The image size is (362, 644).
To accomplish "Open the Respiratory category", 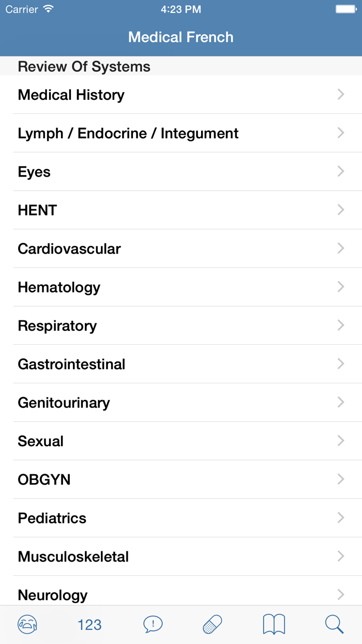I will 57,325.
